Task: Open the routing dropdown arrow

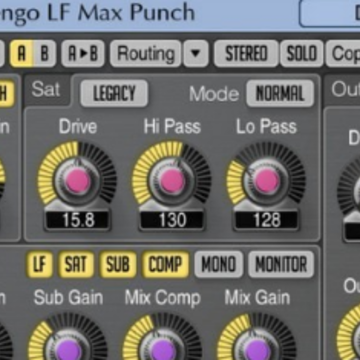Action: (196, 53)
